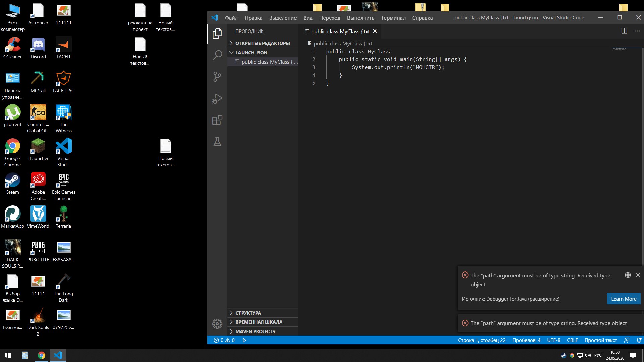
Task: Select 'реклама на проект' desktop file
Action: [140, 18]
